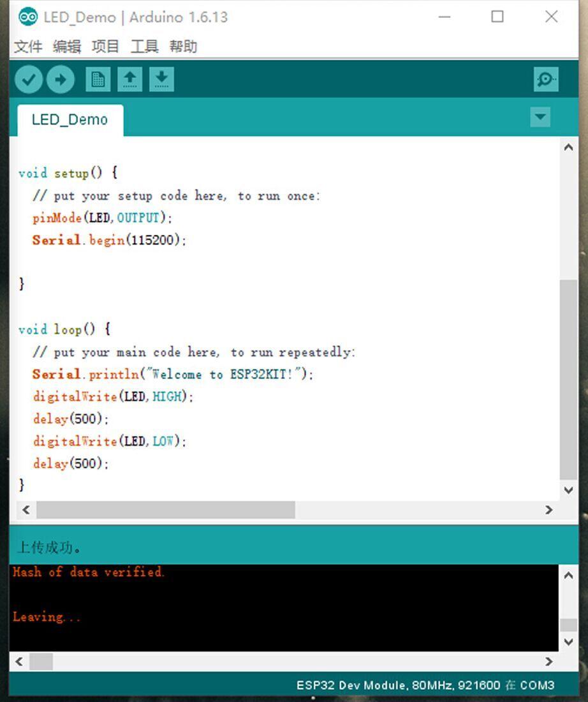588x702 pixels.
Task: Save the sketch with Save icon
Action: (x=161, y=80)
